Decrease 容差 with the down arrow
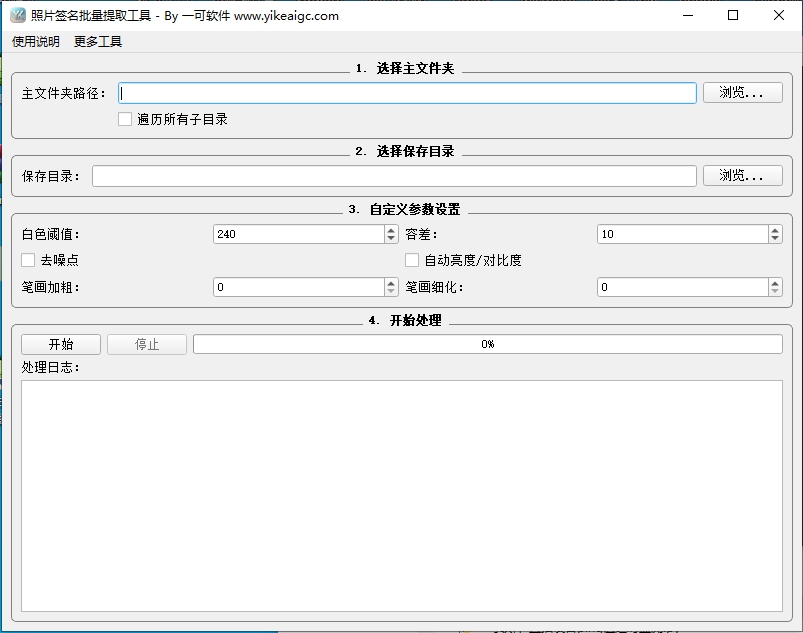803x633 pixels. 775,239
